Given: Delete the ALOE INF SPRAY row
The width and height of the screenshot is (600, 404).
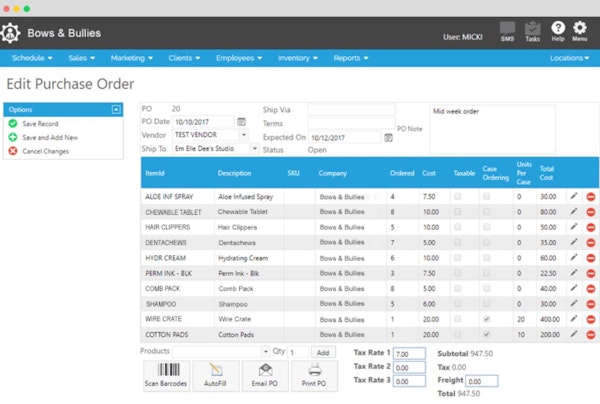Looking at the screenshot, I should [591, 197].
